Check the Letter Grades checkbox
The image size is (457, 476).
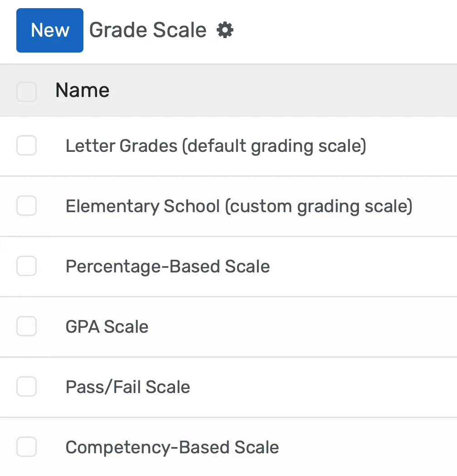(x=26, y=146)
